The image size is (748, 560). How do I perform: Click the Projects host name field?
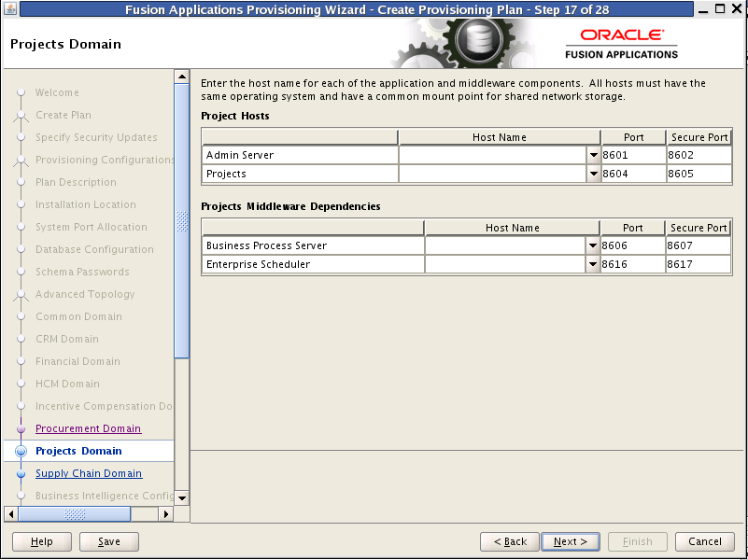[x=493, y=174]
